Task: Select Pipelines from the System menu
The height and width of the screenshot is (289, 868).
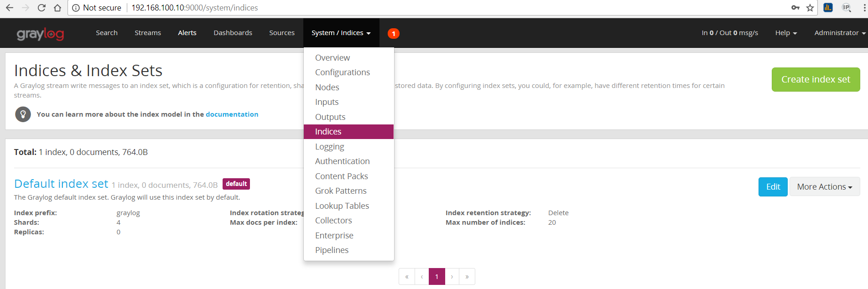Action: tap(348, 250)
